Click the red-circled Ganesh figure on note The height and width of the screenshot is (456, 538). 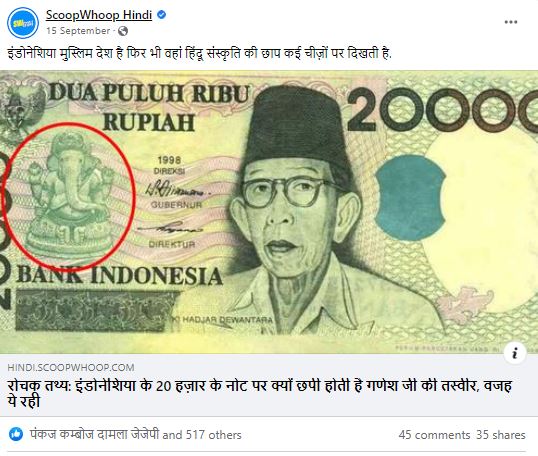pos(69,196)
